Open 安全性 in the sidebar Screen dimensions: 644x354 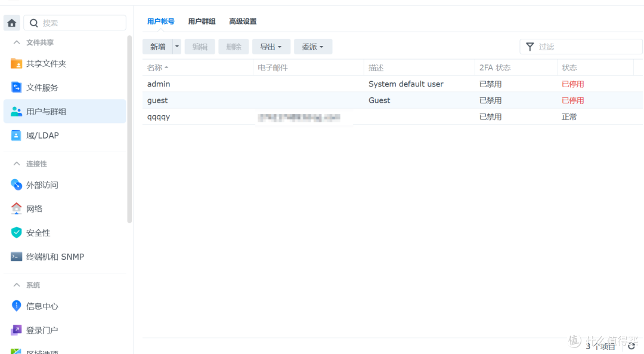click(65, 233)
